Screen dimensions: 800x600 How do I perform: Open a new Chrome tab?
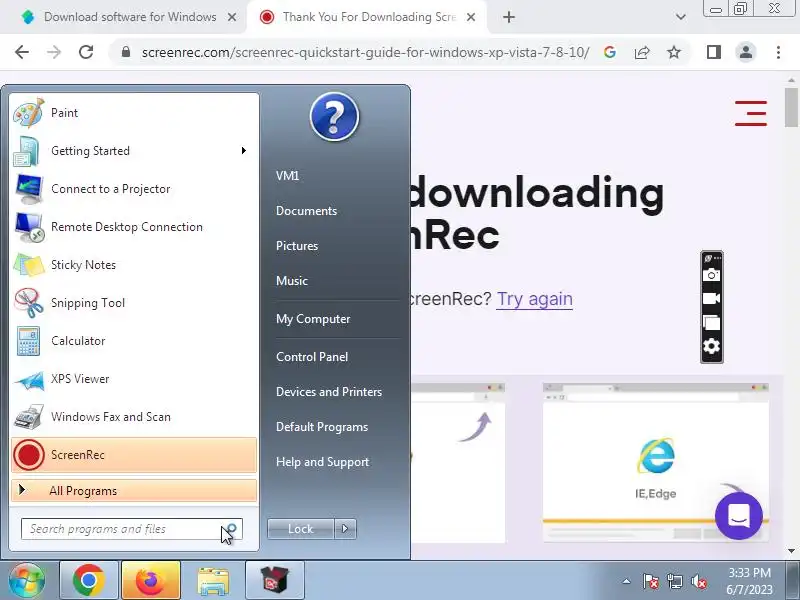point(509,17)
